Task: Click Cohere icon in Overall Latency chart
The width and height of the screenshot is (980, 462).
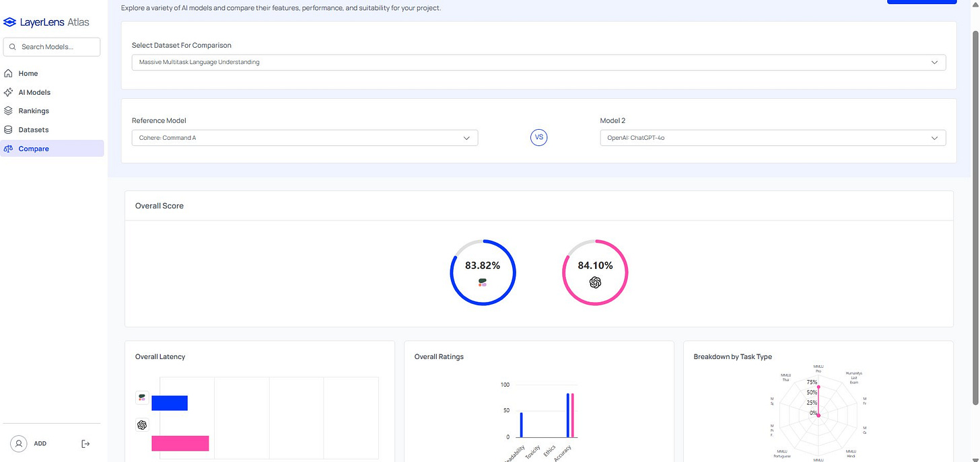Action: (142, 398)
